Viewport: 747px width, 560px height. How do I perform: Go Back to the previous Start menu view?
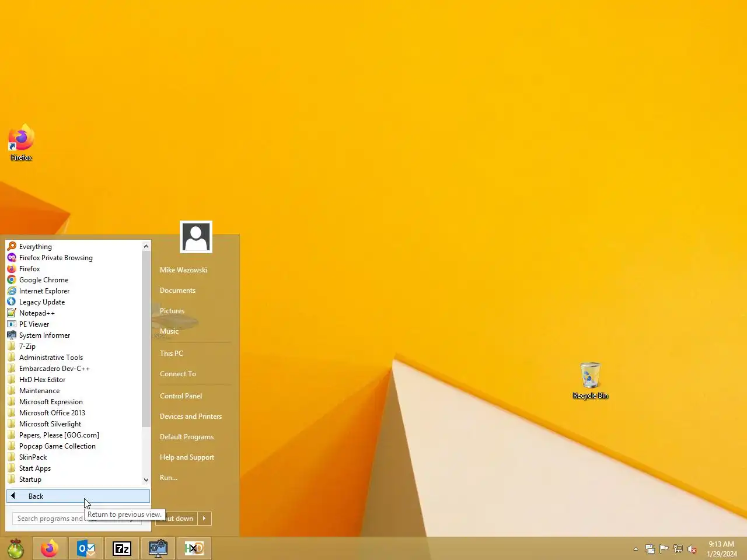point(78,496)
